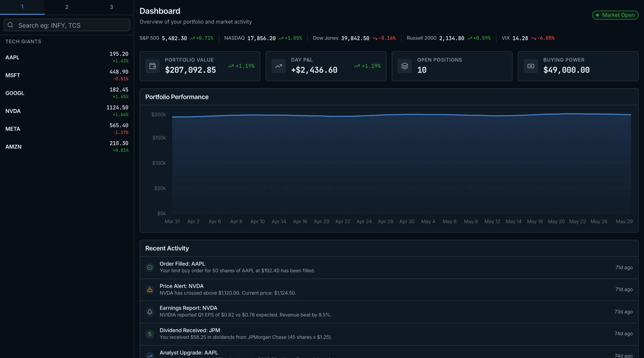Click the magnifier icon in the search box
The height and width of the screenshot is (358, 644).
(x=10, y=25)
